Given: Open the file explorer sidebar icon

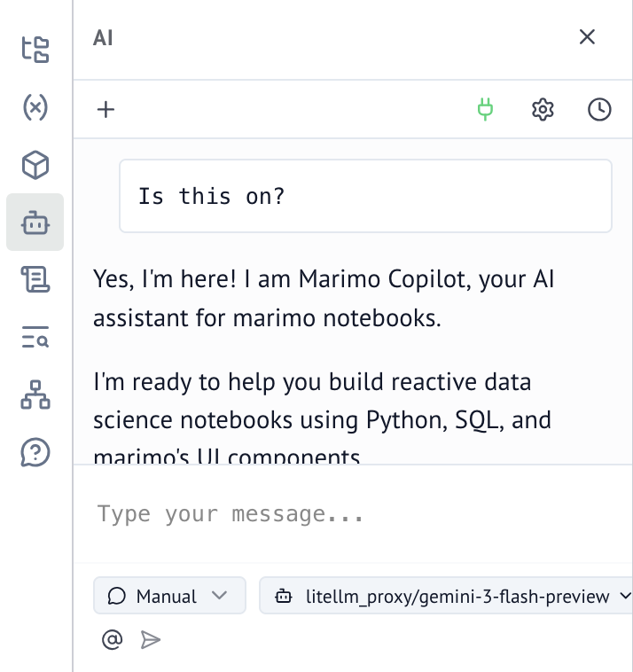Looking at the screenshot, I should [35, 50].
